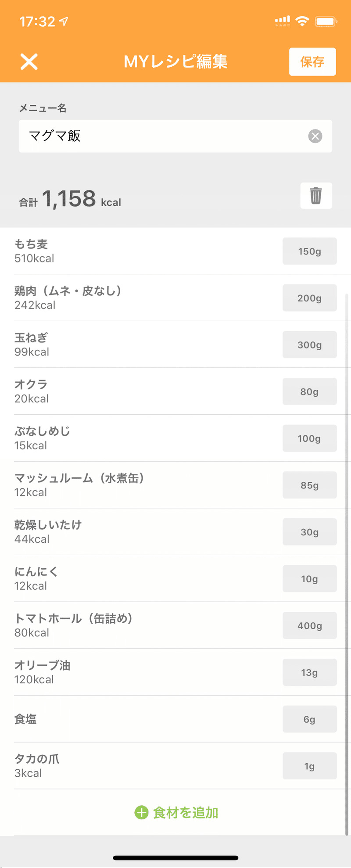Close the MYレシピ編集 screen with the X icon
Screen dimensions: 351x868
coord(29,61)
